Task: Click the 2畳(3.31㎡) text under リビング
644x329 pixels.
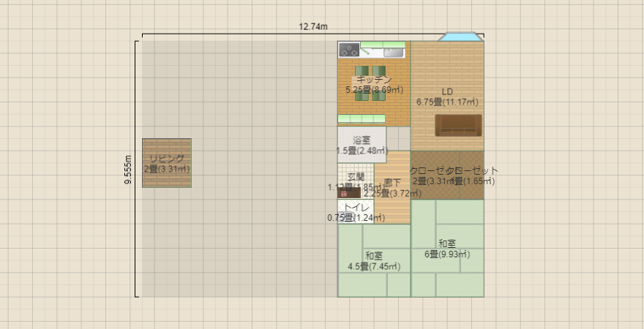Action: [x=167, y=169]
